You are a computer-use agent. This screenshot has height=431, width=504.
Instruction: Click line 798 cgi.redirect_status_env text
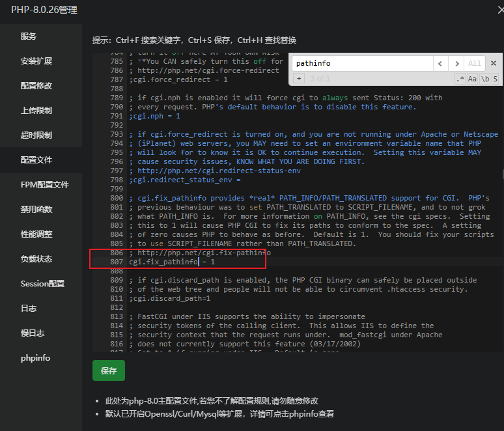pyautogui.click(x=185, y=180)
